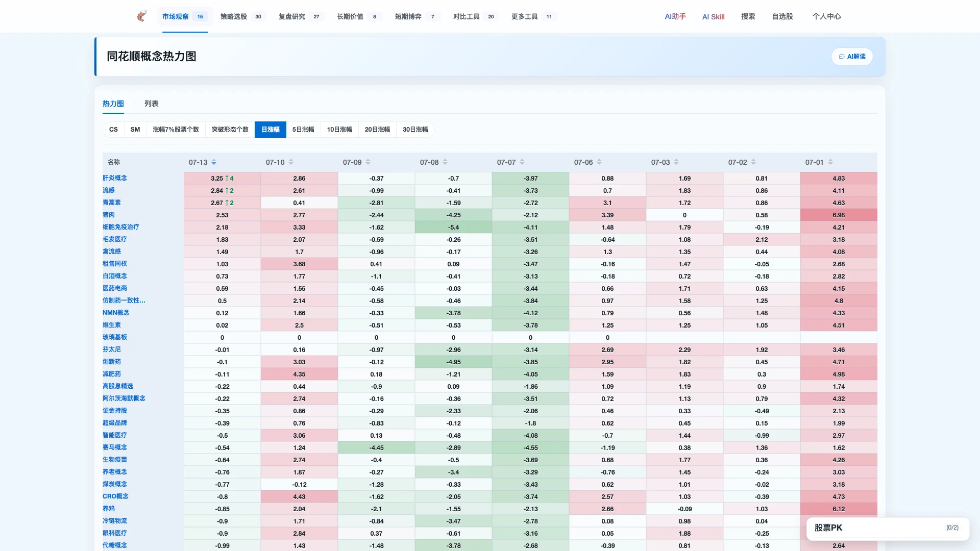Image resolution: width=980 pixels, height=551 pixels.
Task: Click the 6.12 cell in 养鸡 row
Action: [x=839, y=509]
